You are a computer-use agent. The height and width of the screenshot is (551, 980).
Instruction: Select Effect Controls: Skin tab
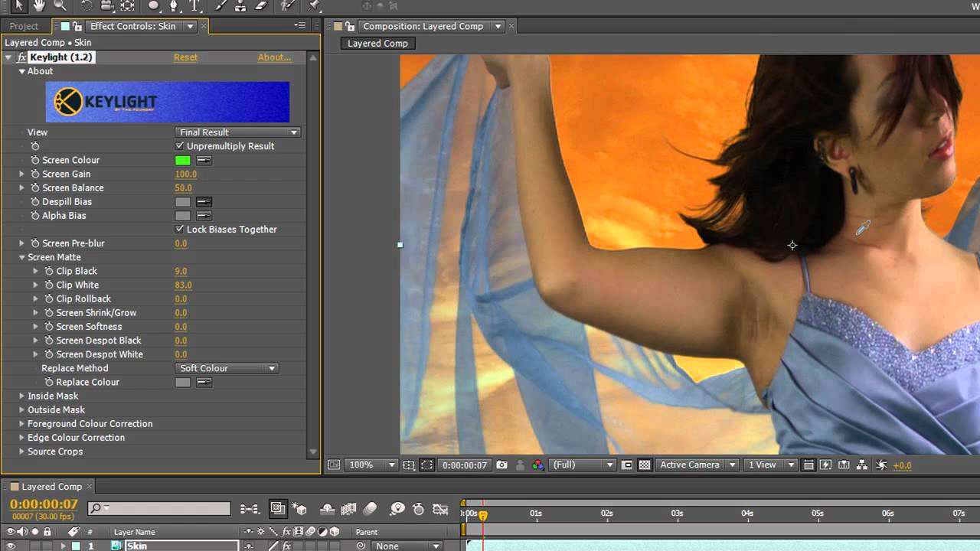[x=132, y=26]
